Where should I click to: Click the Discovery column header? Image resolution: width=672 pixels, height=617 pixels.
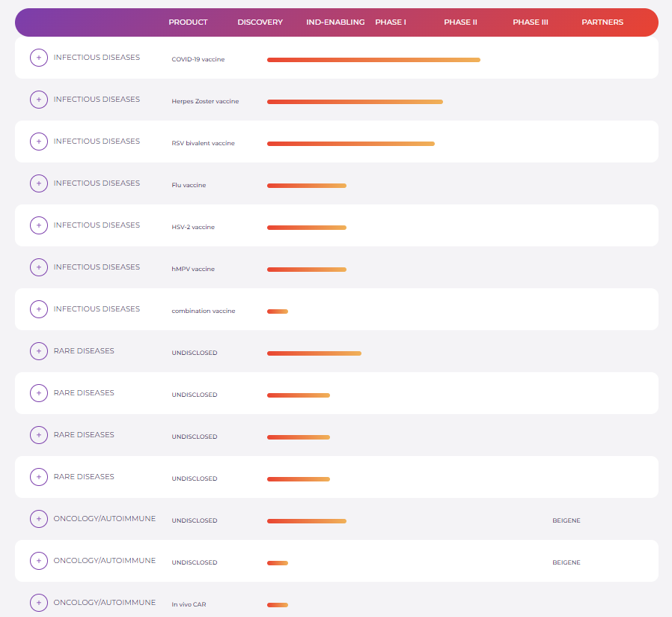[260, 22]
